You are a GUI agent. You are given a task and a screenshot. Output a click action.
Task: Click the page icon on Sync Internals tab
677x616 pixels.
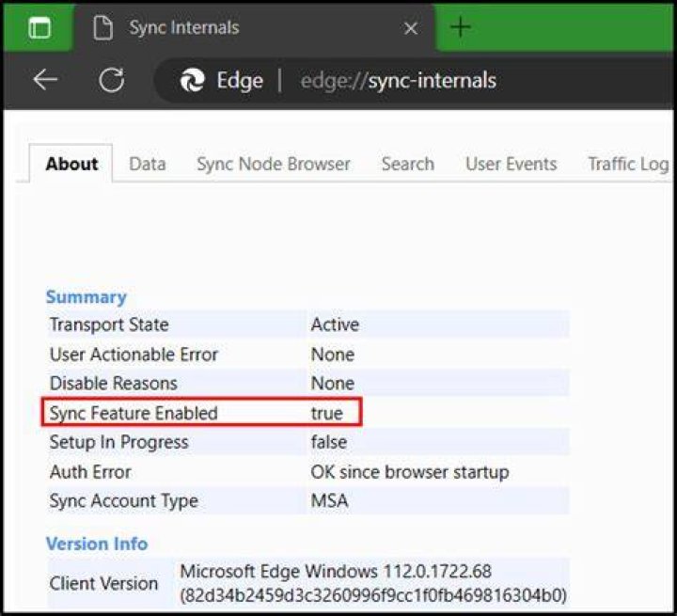click(103, 27)
